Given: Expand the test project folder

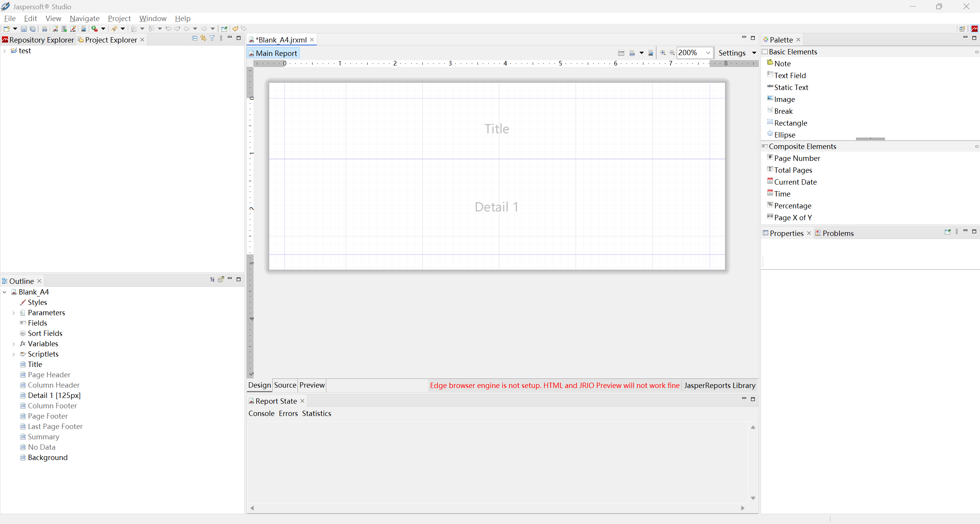Looking at the screenshot, I should coord(5,51).
